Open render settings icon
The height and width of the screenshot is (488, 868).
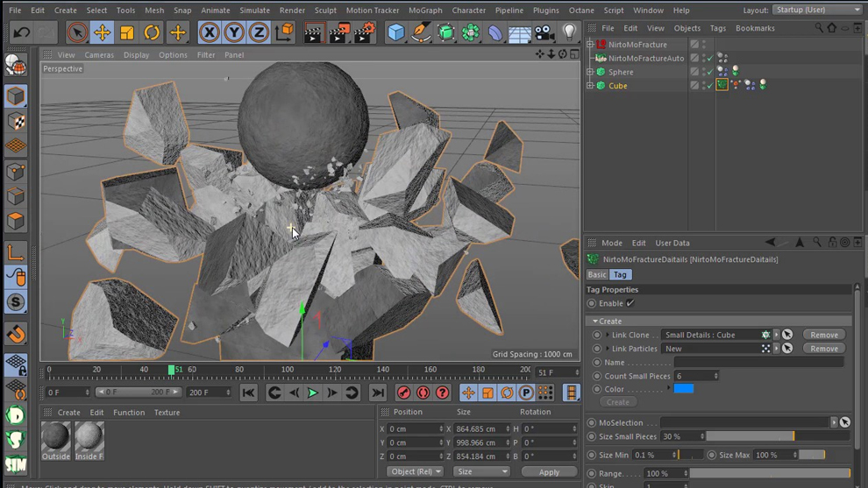pos(365,32)
